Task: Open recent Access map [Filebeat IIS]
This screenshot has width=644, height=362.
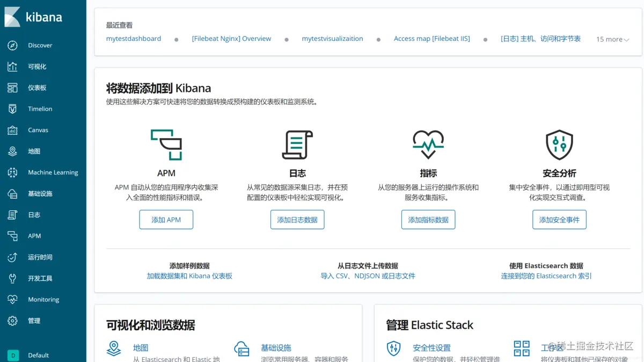Action: 432,39
